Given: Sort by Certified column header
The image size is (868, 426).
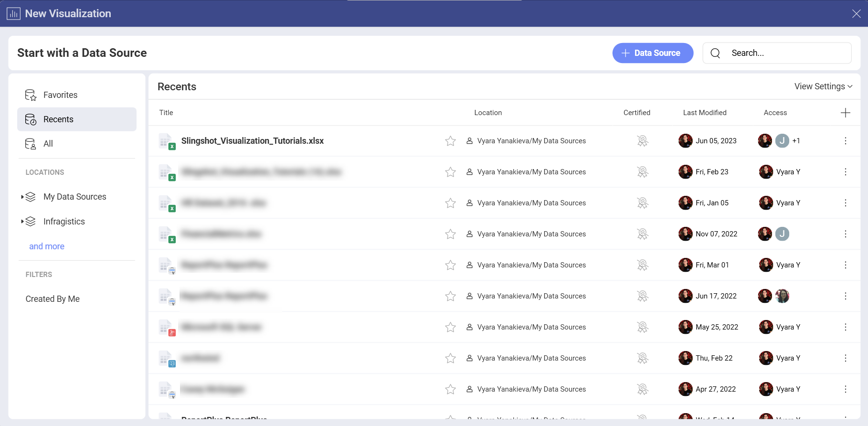Looking at the screenshot, I should coord(637,113).
